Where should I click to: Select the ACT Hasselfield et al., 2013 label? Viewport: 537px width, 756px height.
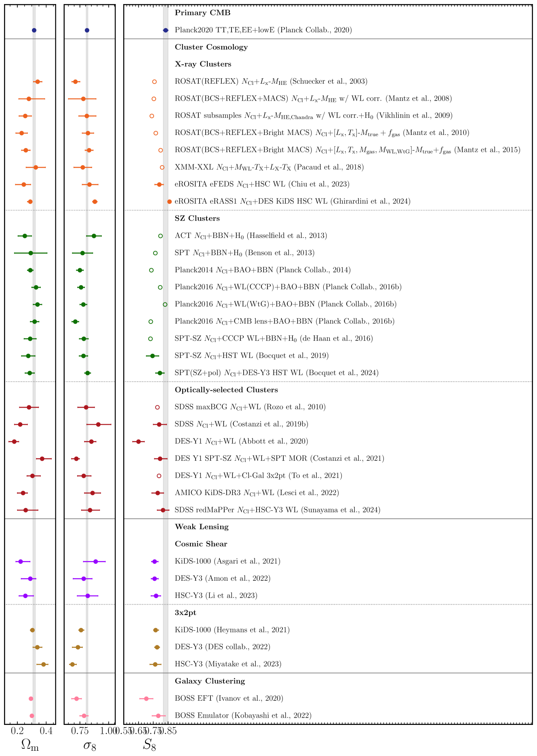pos(251,236)
